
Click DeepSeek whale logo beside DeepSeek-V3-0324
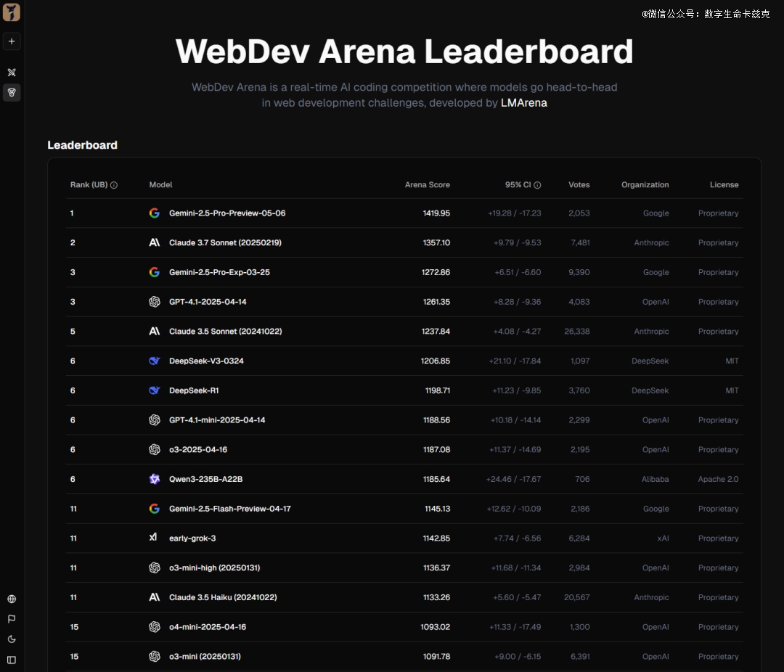coord(155,361)
